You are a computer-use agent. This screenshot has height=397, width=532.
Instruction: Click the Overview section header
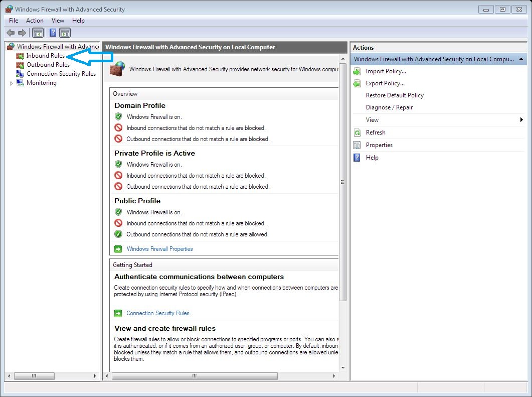[x=125, y=94]
